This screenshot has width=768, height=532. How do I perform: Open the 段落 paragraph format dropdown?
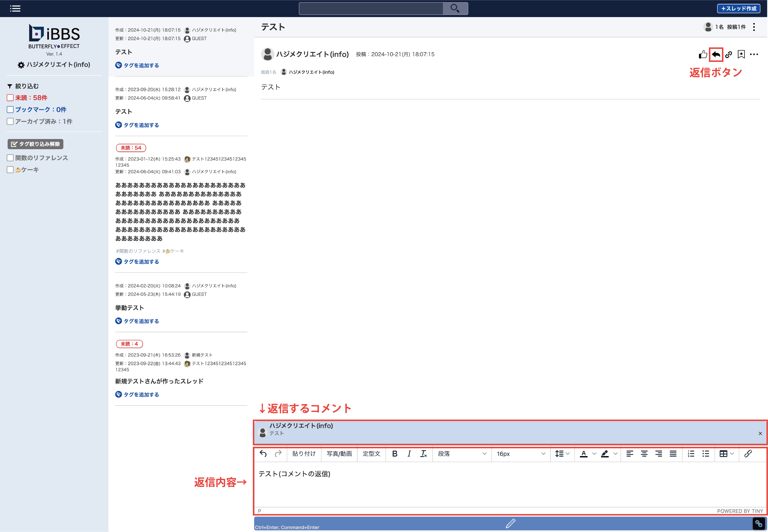click(x=462, y=454)
